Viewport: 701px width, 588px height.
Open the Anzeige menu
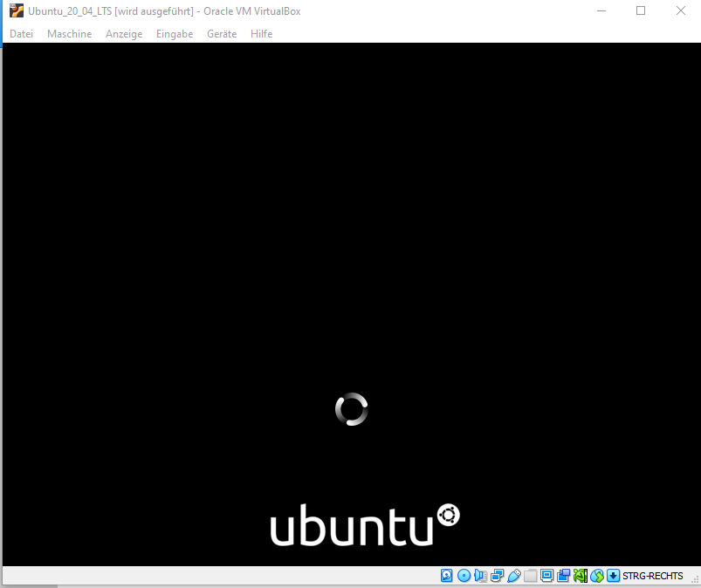click(124, 34)
